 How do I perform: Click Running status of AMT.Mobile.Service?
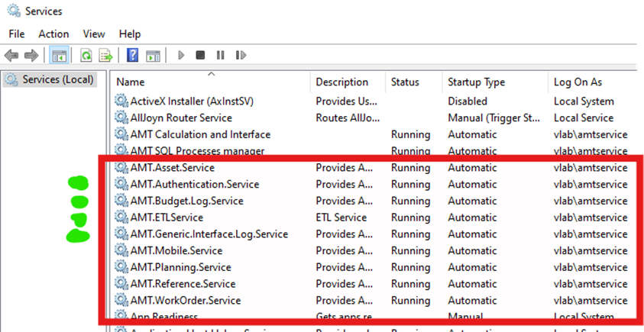pos(411,251)
